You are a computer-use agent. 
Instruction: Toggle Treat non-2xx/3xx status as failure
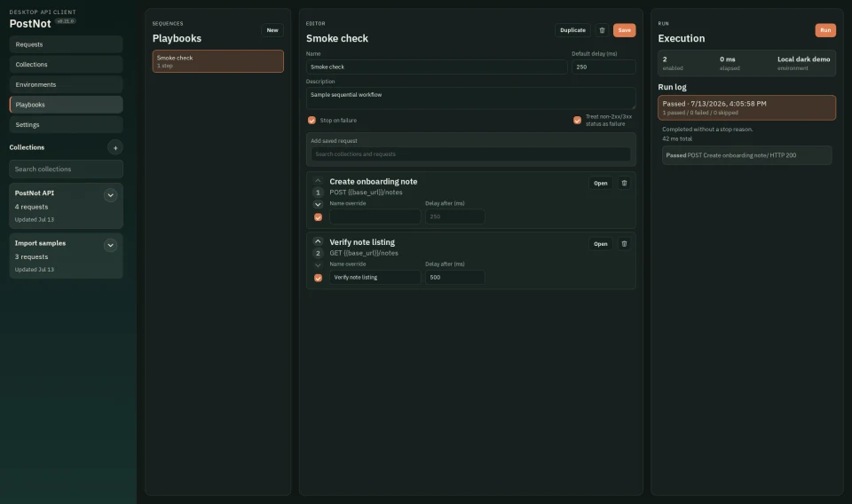(577, 121)
